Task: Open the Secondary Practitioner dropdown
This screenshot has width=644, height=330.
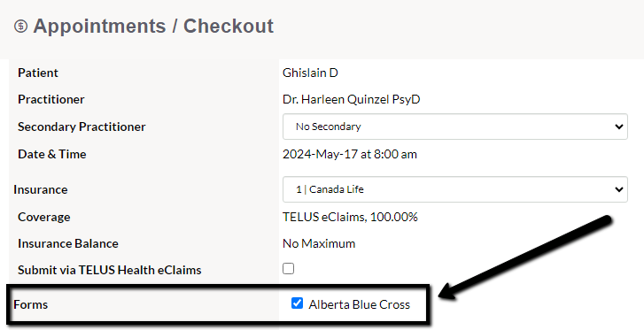Action: pyautogui.click(x=455, y=127)
